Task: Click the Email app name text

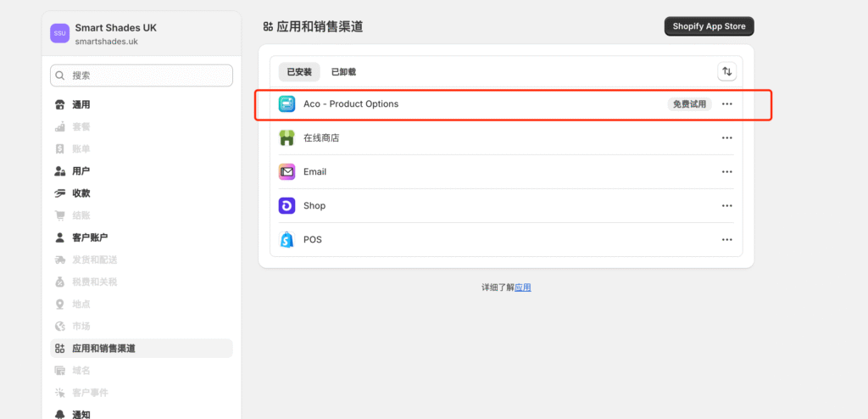Action: [x=315, y=172]
